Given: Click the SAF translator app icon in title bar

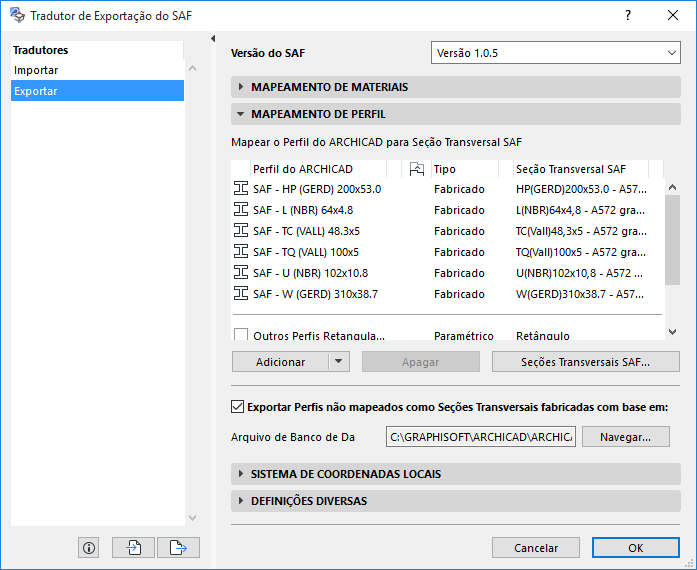Looking at the screenshot, I should pos(17,15).
